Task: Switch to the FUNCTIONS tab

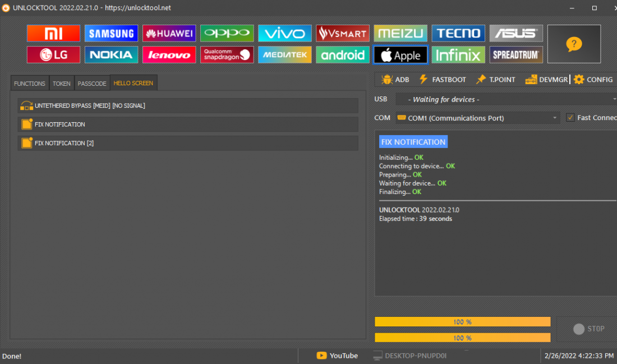Action: click(30, 84)
